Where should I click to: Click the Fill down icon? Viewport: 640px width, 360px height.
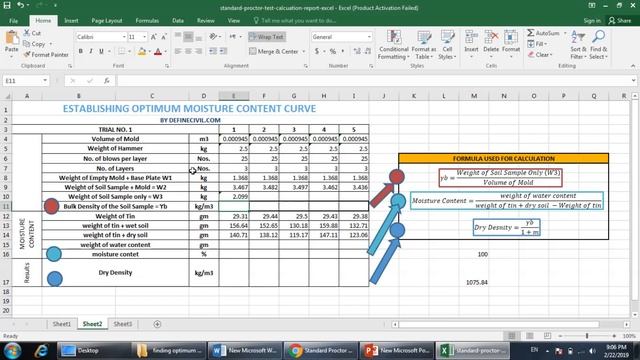[x=531, y=44]
